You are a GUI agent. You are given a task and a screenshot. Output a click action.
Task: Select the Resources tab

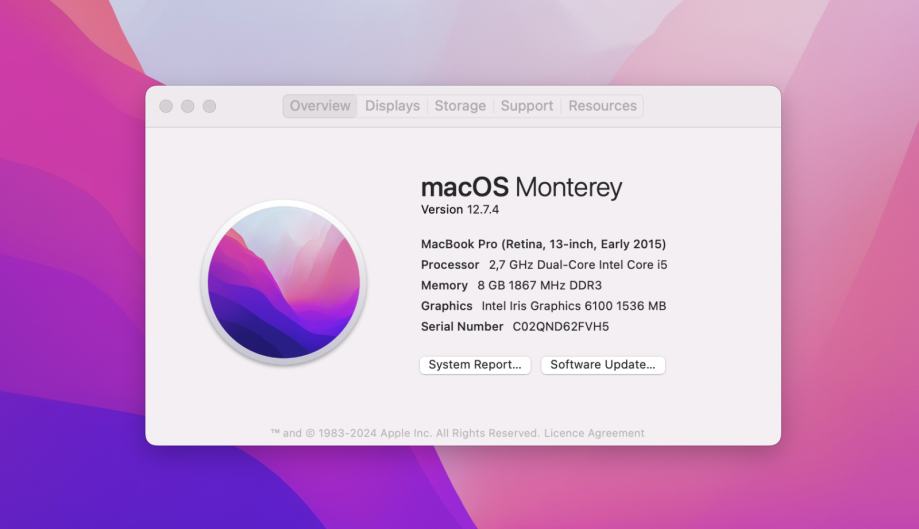[603, 106]
